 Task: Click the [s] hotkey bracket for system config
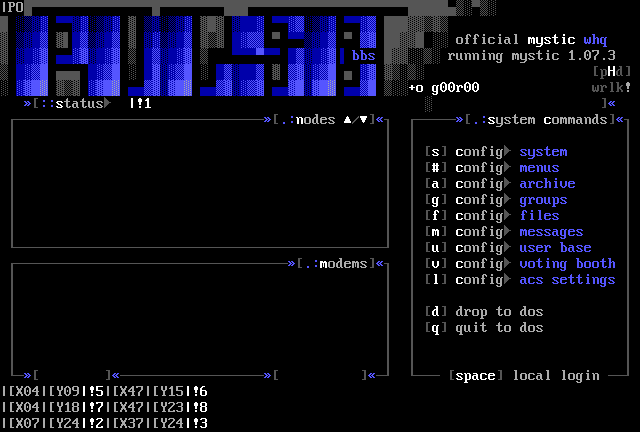coord(435,152)
